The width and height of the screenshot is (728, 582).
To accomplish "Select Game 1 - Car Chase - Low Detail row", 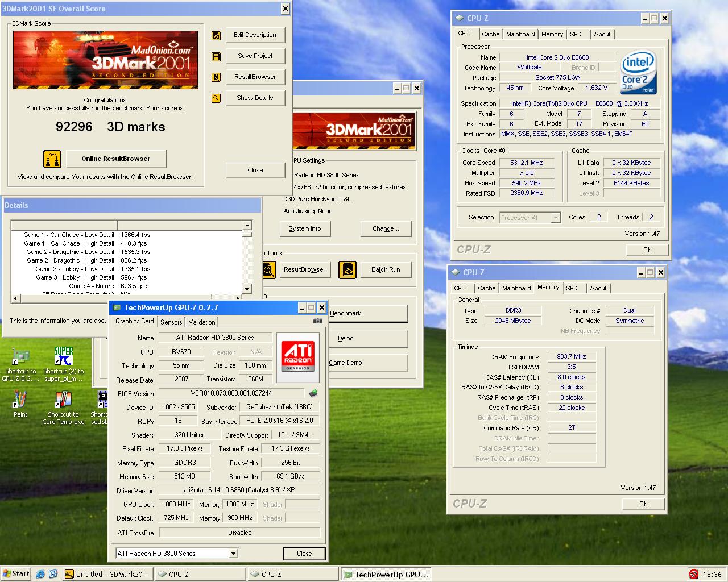I will (127, 235).
